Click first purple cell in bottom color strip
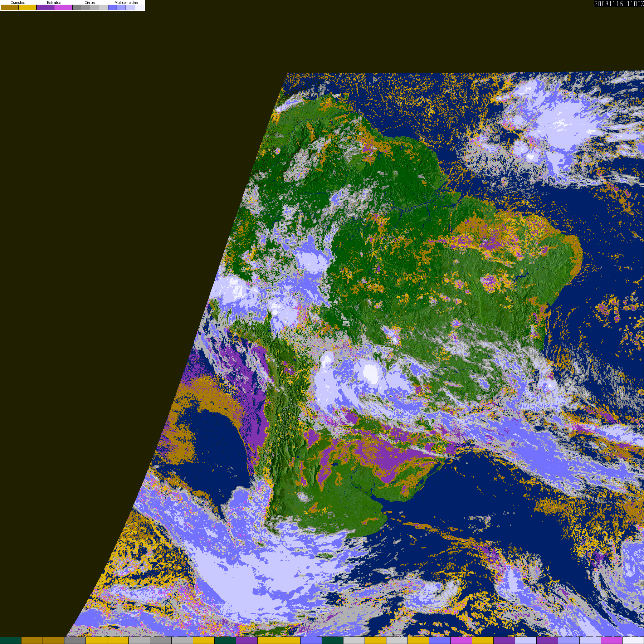The width and height of the screenshot is (644, 644). [247, 640]
